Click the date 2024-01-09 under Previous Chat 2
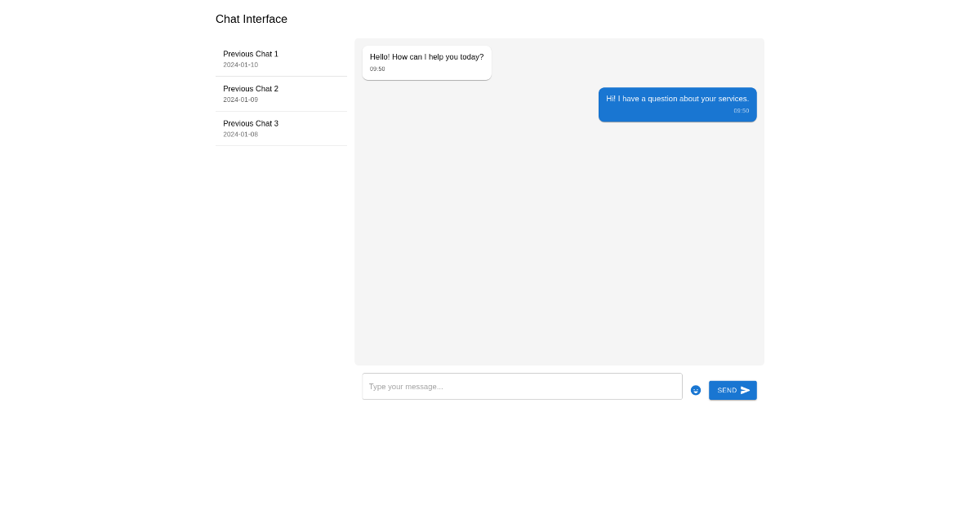 (x=240, y=100)
